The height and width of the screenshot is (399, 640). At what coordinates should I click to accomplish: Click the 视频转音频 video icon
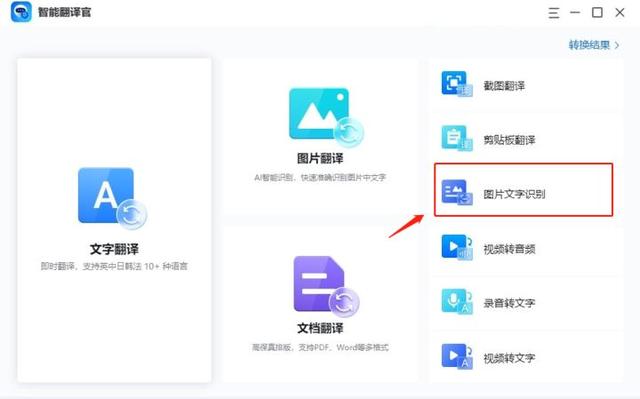[x=457, y=247]
